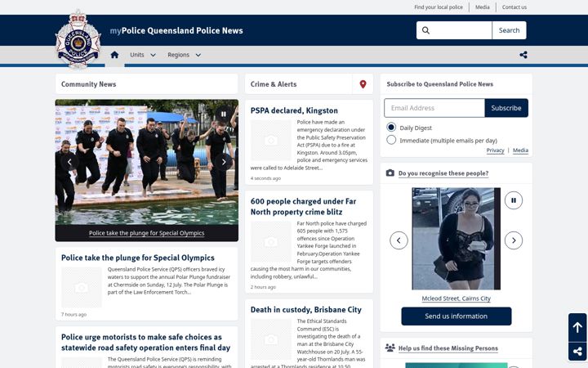This screenshot has height=368, width=588.
Task: Open the Media link in top bar
Action: (483, 7)
